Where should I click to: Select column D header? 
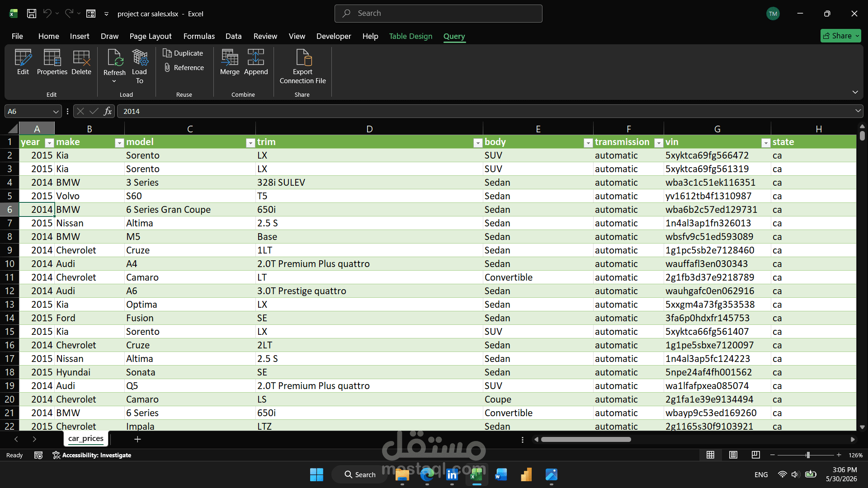click(x=369, y=129)
